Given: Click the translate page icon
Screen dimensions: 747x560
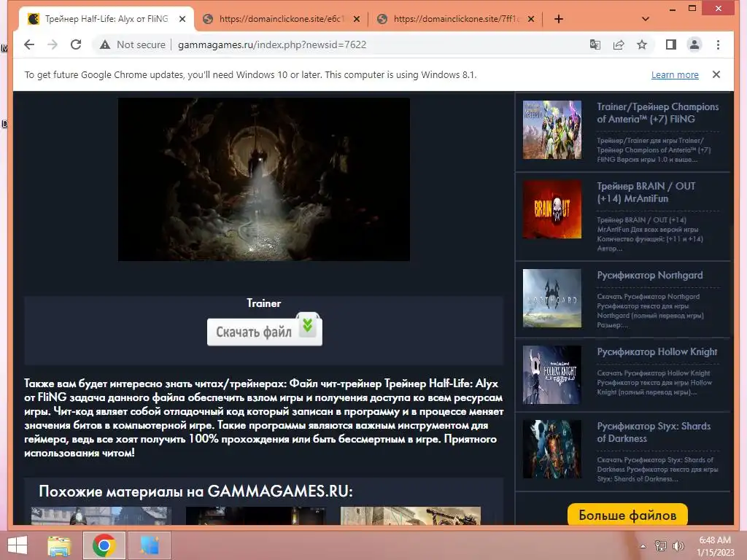Looking at the screenshot, I should pyautogui.click(x=595, y=44).
